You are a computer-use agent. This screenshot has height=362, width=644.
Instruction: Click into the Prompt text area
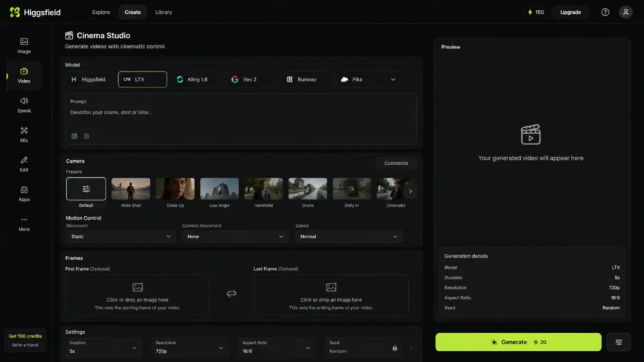[x=241, y=119]
